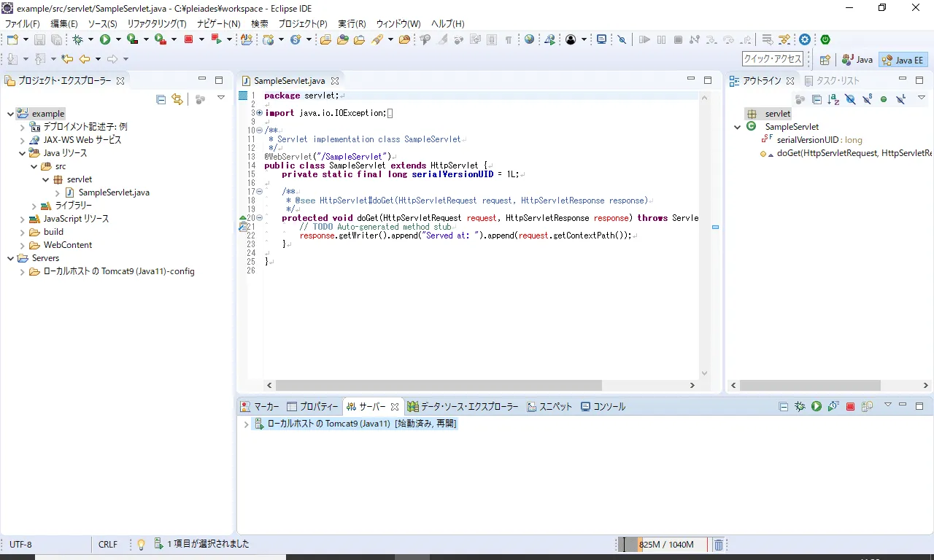The width and height of the screenshot is (934, 560).
Task: Click the Skip All Breakpoints toolbar icon
Action: tap(622, 39)
